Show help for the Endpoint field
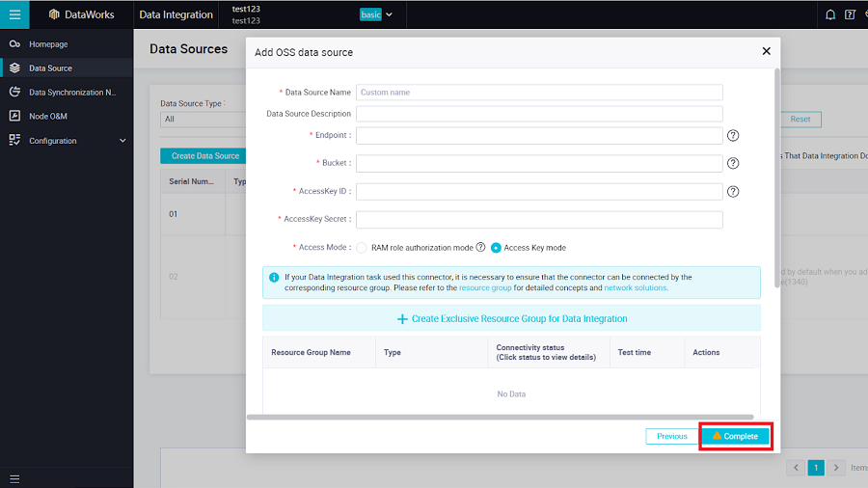The width and height of the screenshot is (868, 488). [x=733, y=136]
